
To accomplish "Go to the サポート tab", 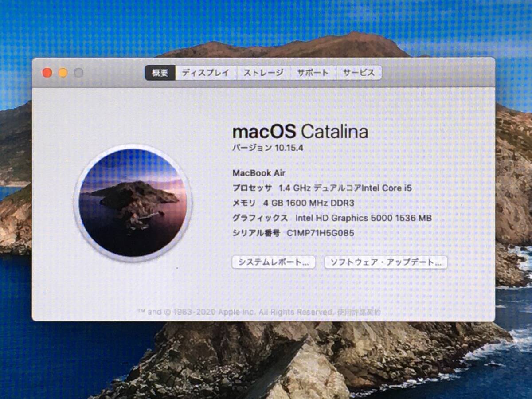I will (313, 73).
